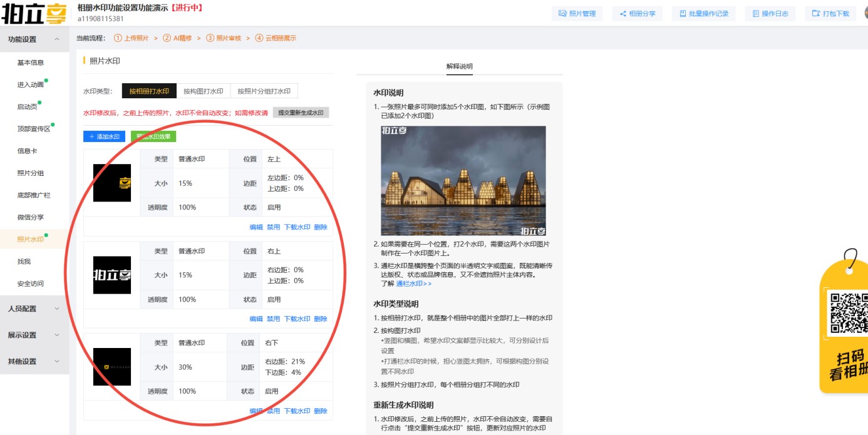This screenshot has width=868, height=435.
Task: Open 批量操作记录 in the header
Action: tap(704, 13)
